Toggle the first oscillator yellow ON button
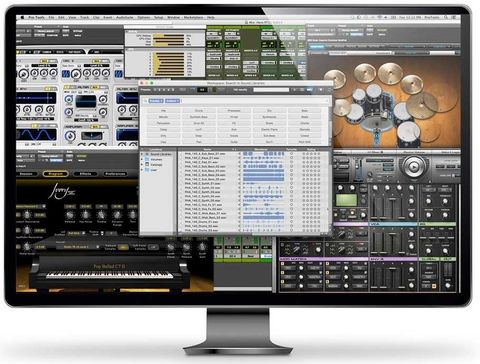This screenshot has width=480, height=364. pos(44,62)
